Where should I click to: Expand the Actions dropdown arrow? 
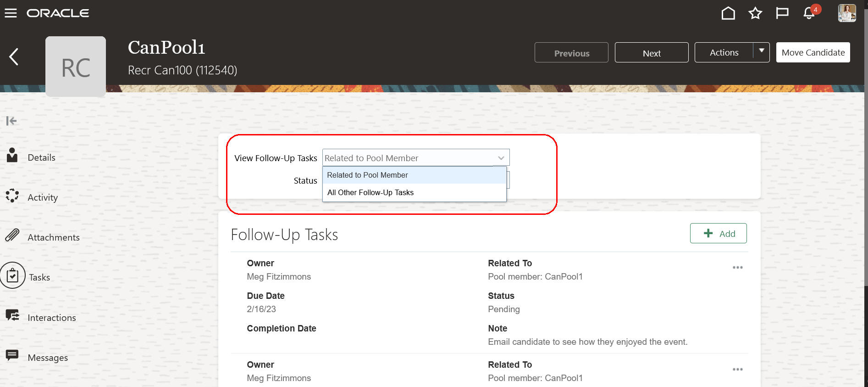(761, 52)
